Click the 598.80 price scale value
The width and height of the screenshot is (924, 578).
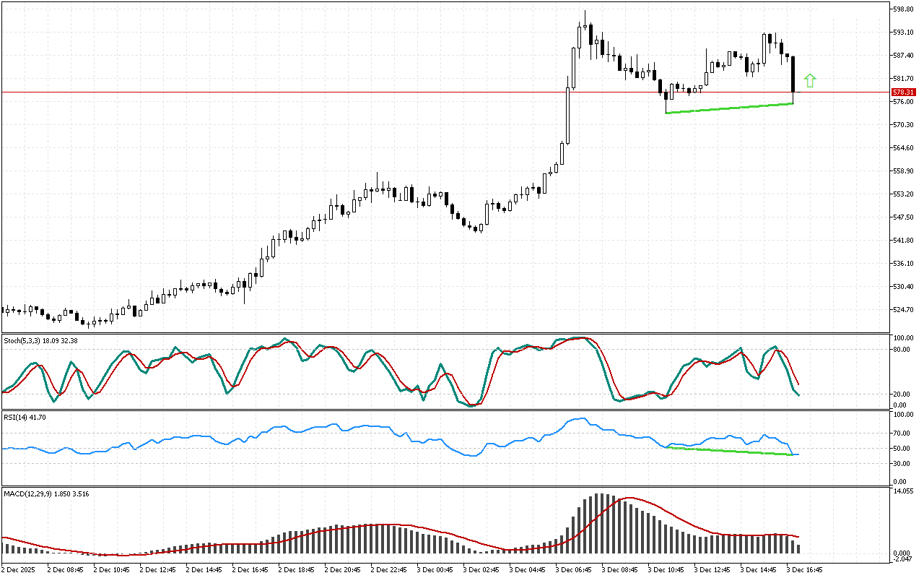tap(904, 9)
